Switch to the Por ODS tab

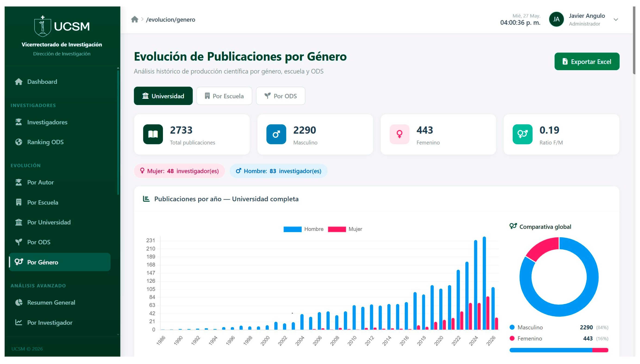(x=281, y=96)
